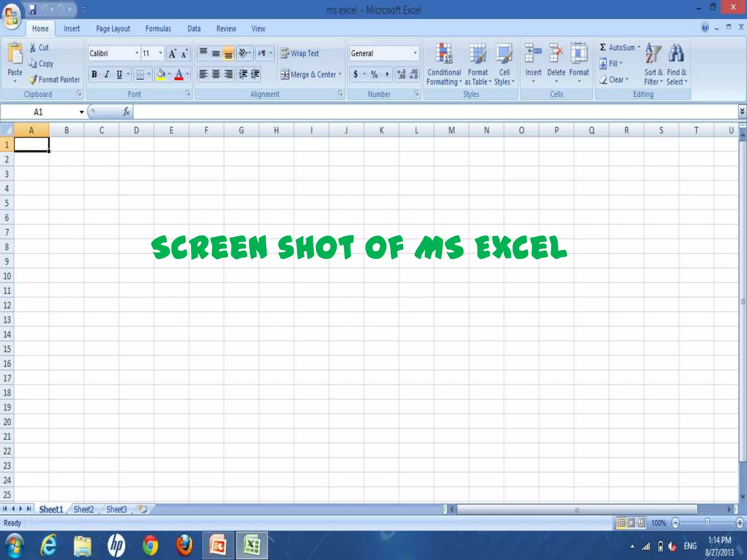This screenshot has height=560, width=747.
Task: Open the Clear dropdown
Action: (x=614, y=79)
